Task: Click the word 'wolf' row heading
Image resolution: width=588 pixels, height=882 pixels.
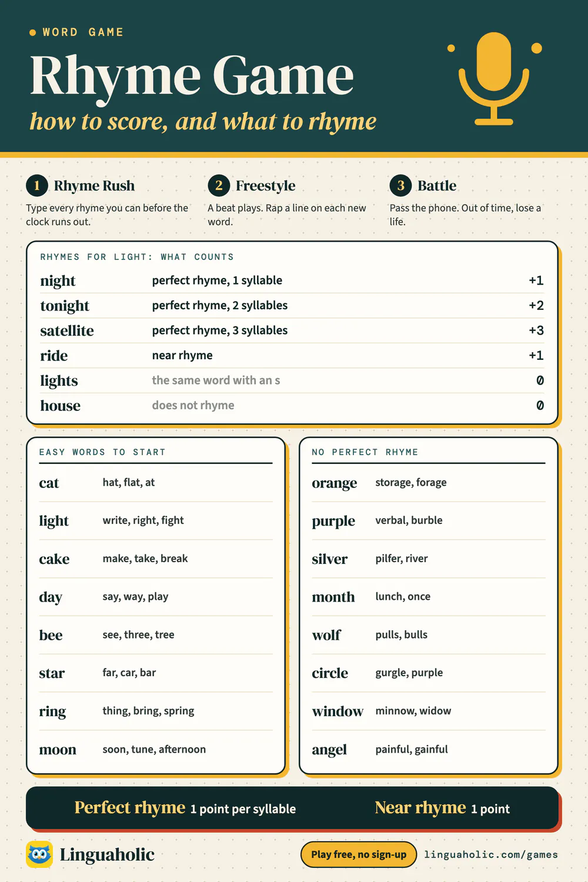Action: point(326,636)
